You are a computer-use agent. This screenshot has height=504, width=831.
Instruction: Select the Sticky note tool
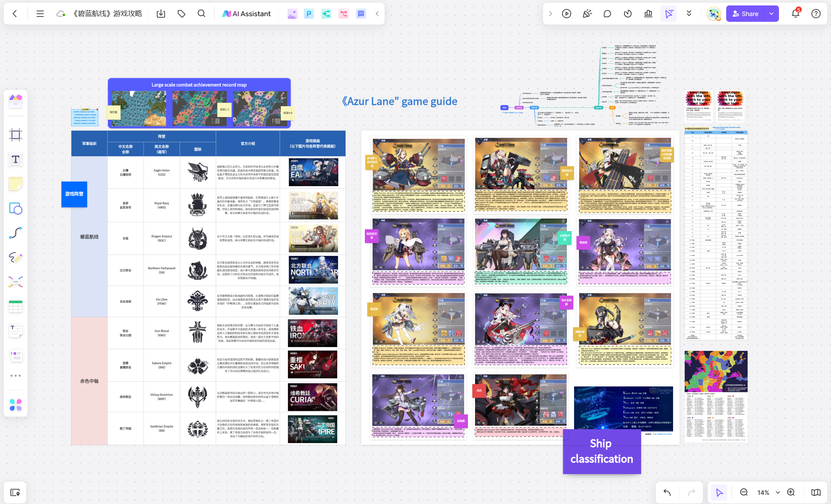coord(16,184)
